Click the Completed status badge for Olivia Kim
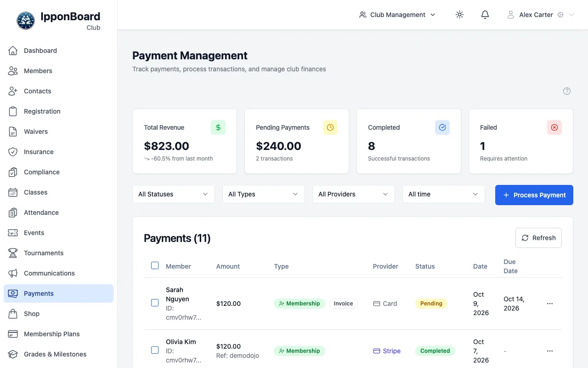This screenshot has height=368, width=588. [435, 351]
